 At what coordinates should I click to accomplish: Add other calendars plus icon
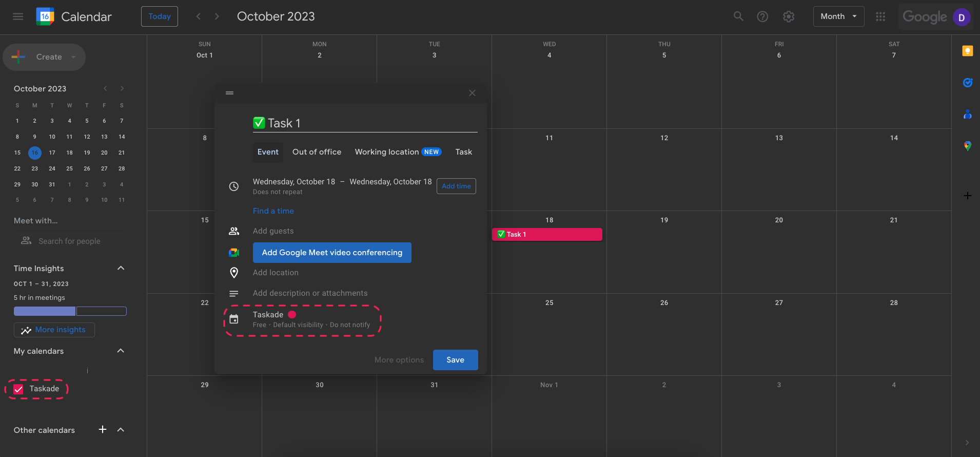click(x=103, y=429)
